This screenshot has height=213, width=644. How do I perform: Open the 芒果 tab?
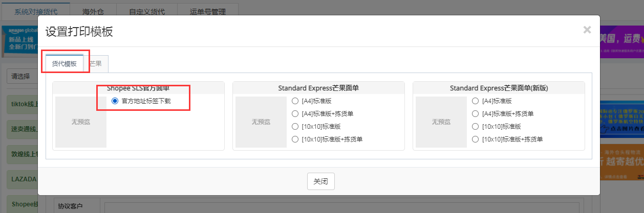[x=96, y=64]
